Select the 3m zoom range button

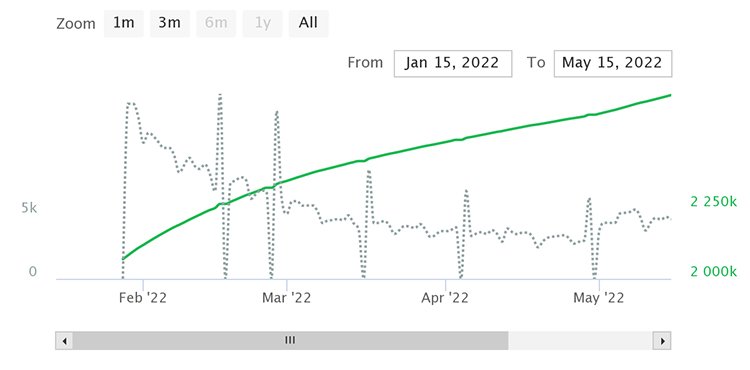[x=169, y=23]
